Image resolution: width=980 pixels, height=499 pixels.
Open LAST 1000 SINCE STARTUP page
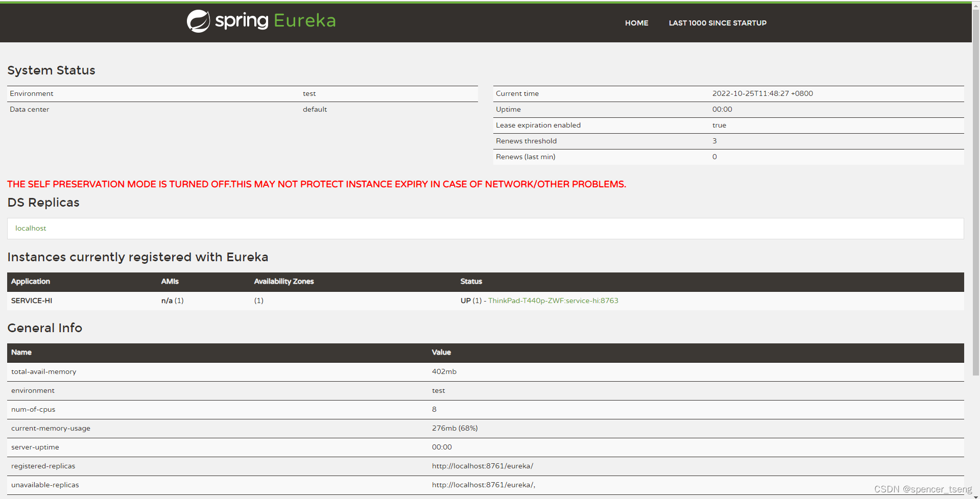point(718,23)
